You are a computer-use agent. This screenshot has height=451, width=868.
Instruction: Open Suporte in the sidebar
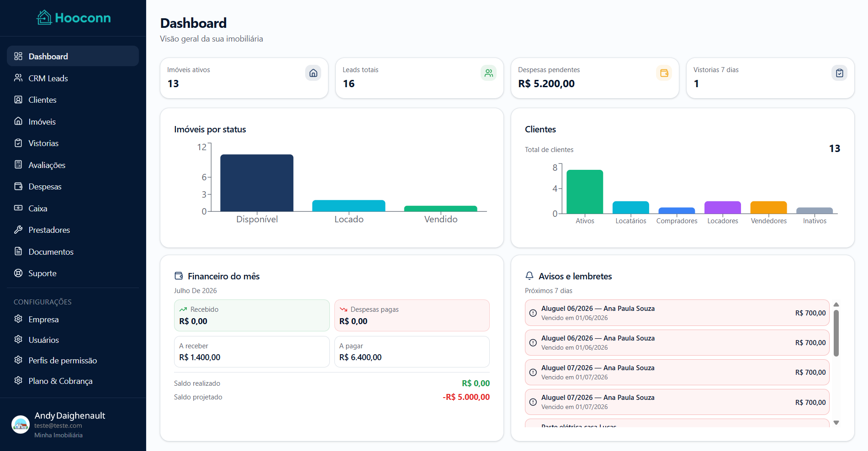click(73, 273)
